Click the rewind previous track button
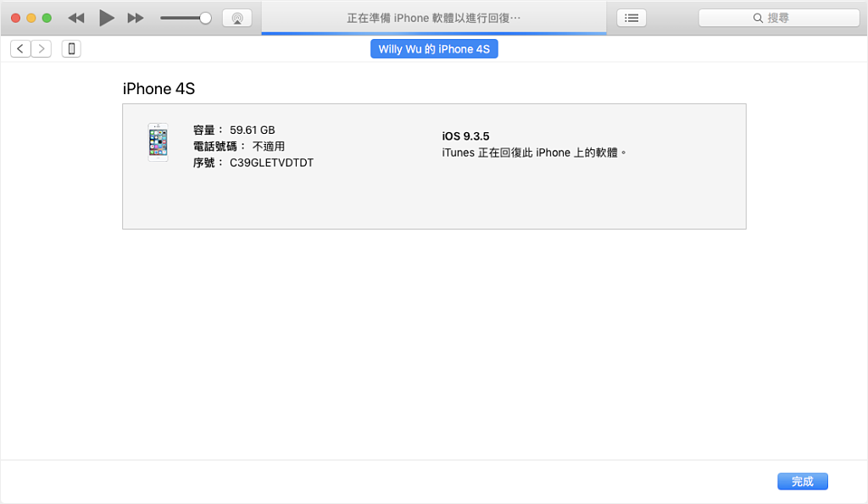The width and height of the screenshot is (868, 504). [x=75, y=19]
